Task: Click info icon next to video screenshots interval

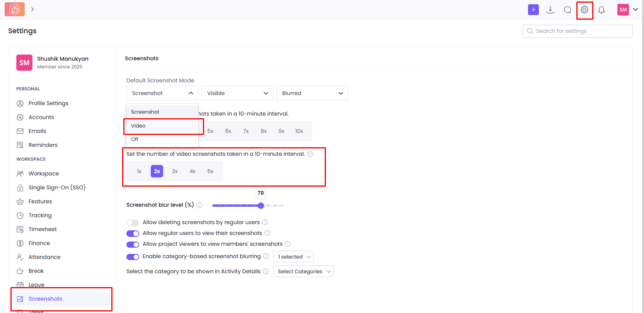Action: (310, 154)
